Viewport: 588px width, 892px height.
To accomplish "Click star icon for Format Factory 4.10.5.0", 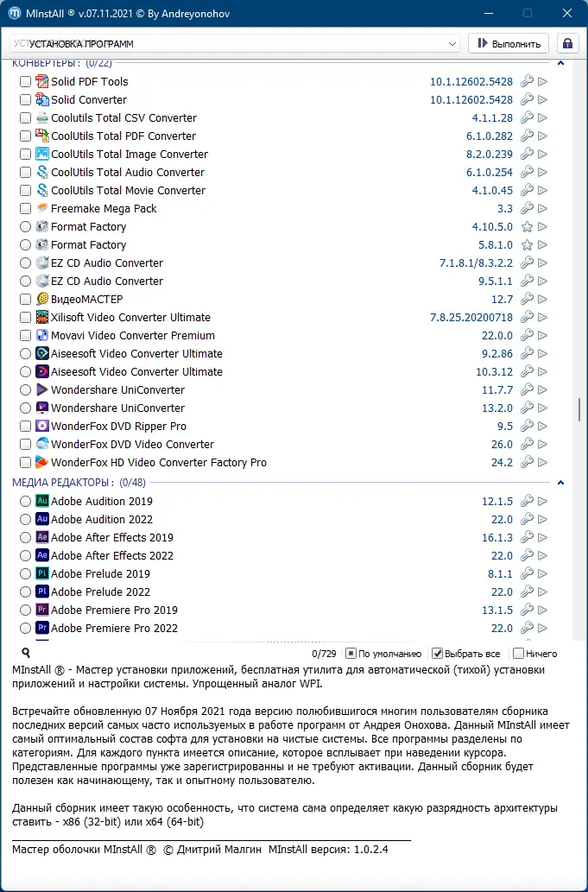I will 528,226.
